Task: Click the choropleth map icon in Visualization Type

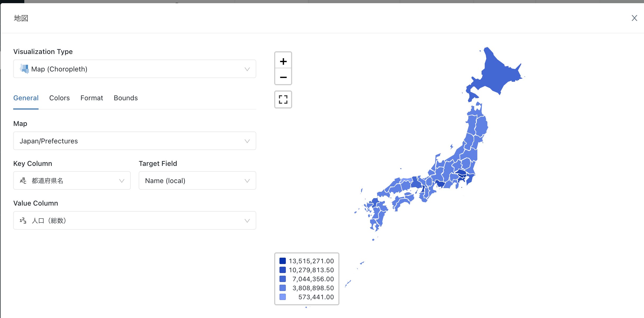Action: click(x=24, y=69)
